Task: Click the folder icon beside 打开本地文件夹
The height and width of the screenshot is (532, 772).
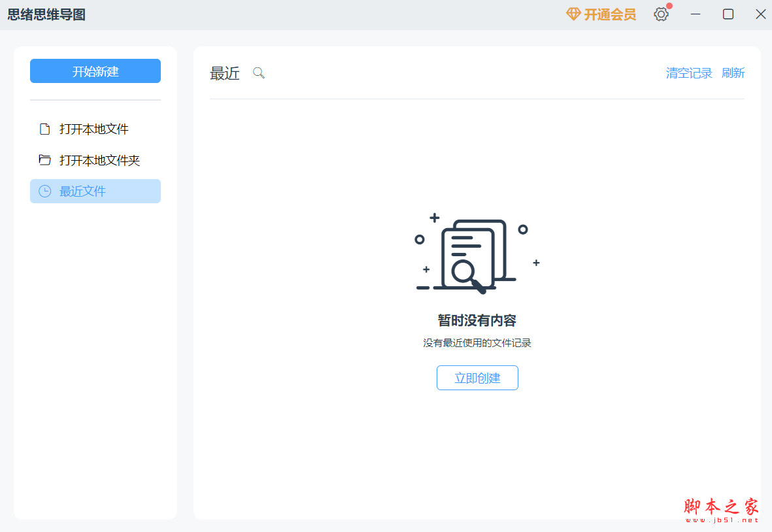Action: click(x=44, y=159)
